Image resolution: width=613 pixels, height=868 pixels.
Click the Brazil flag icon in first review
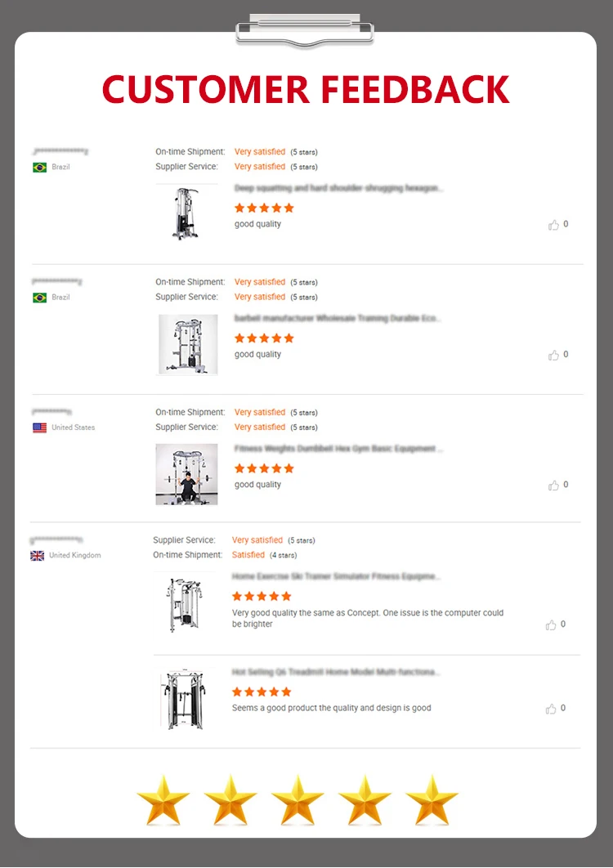(39, 168)
